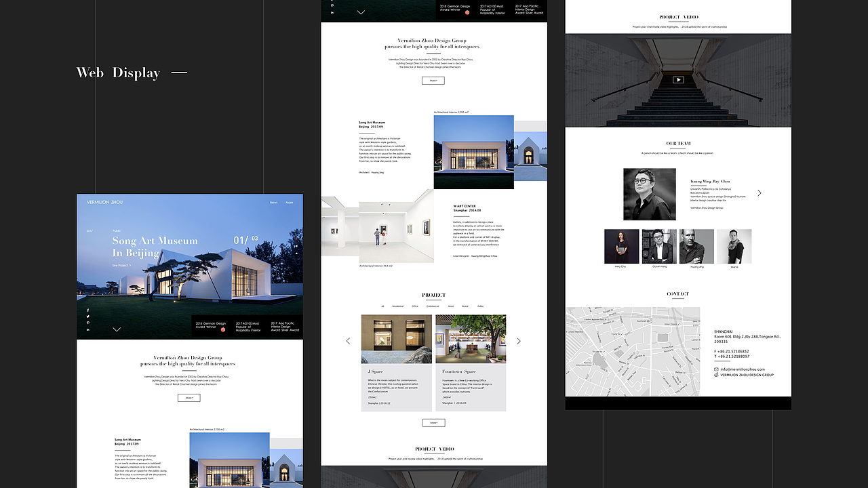The image size is (868, 488).
Task: Select the Hotel project filter
Action: coord(451,306)
